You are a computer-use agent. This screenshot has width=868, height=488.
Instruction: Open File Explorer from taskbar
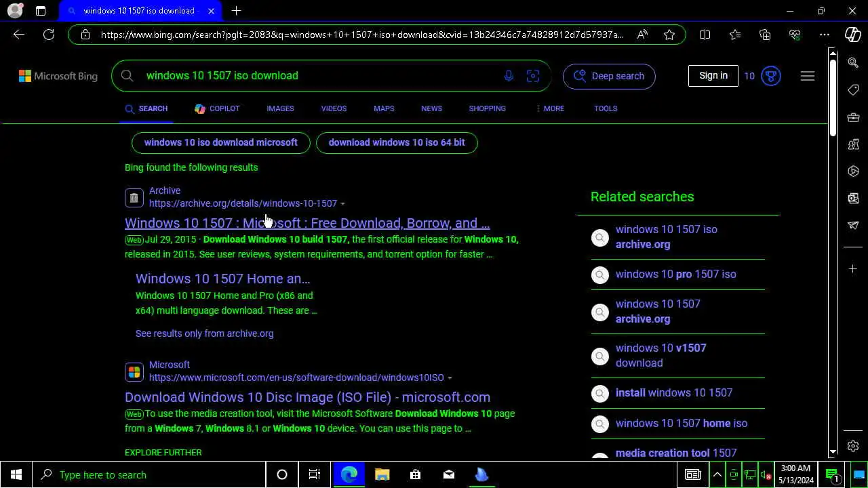pyautogui.click(x=382, y=474)
